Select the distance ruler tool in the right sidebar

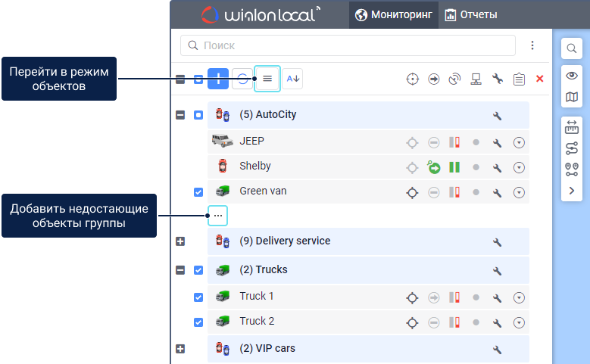pos(572,127)
